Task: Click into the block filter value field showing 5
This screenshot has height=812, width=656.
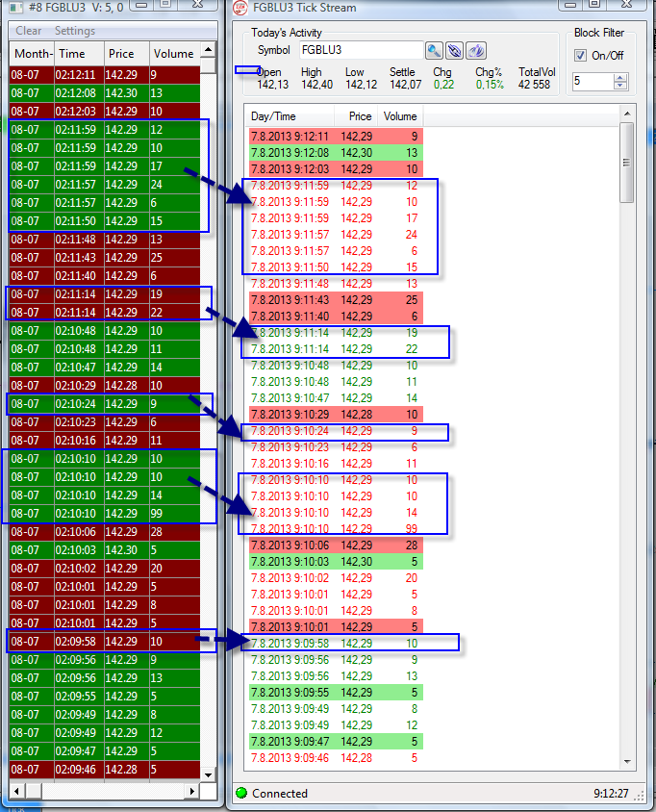Action: [593, 82]
